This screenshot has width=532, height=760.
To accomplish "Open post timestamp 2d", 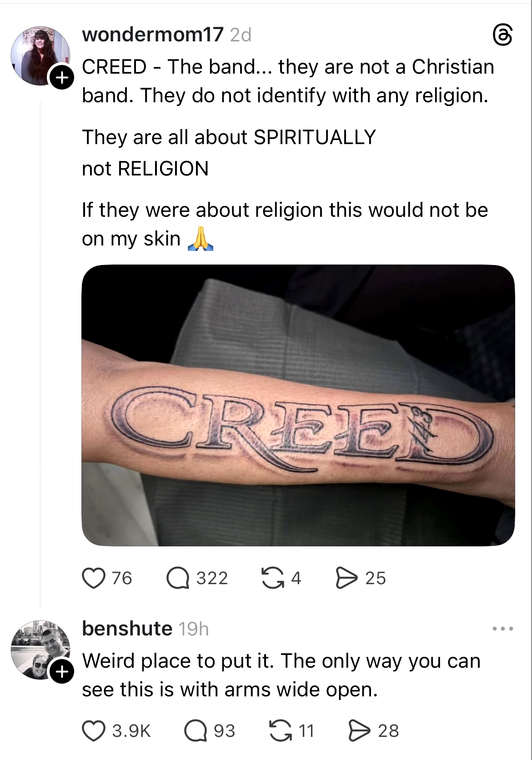I will [241, 35].
